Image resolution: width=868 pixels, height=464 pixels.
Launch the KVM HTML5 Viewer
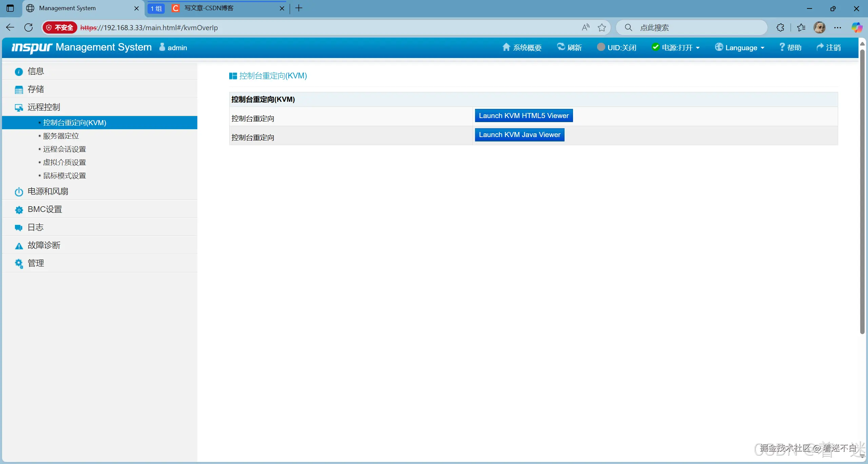[524, 116]
